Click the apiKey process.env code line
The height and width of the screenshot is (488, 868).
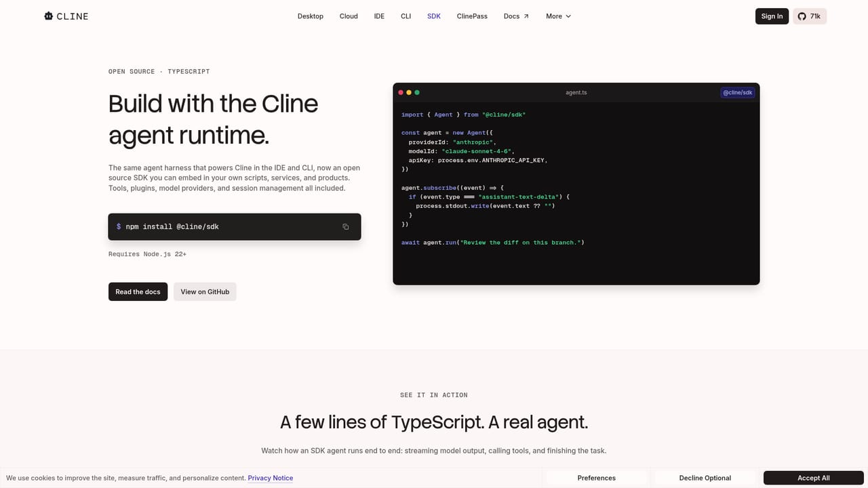click(477, 160)
